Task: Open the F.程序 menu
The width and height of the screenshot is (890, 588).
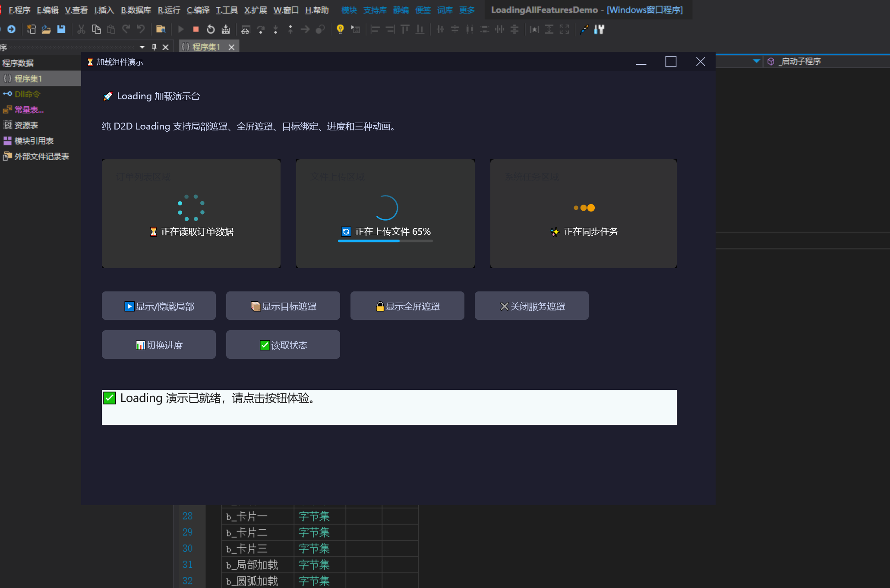Action: [19, 10]
